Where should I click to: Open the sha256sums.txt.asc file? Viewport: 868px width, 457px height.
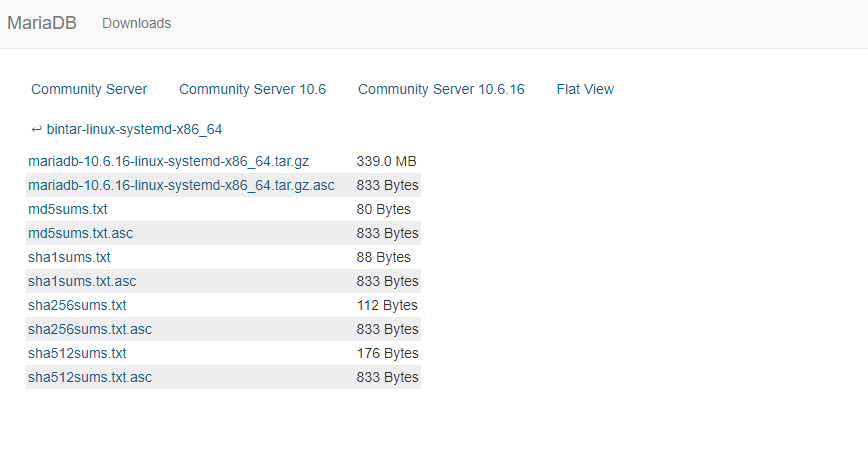90,329
